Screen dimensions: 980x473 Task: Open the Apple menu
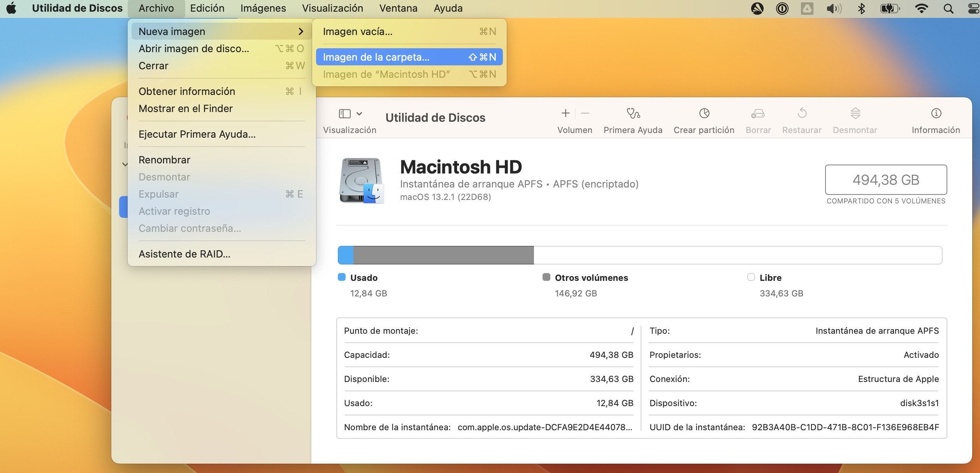point(12,8)
